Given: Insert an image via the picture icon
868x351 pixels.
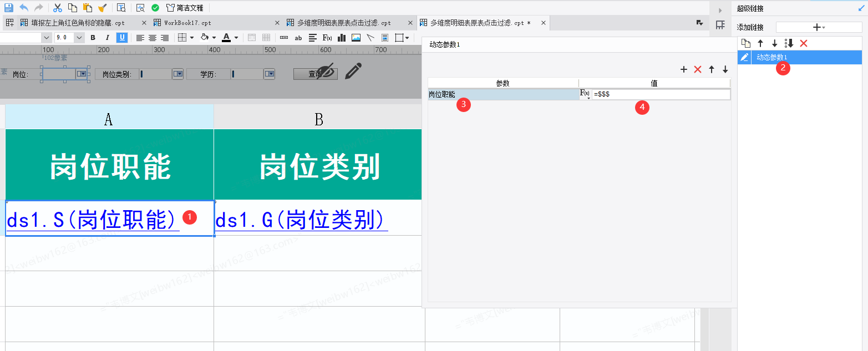Looking at the screenshot, I should (x=356, y=38).
